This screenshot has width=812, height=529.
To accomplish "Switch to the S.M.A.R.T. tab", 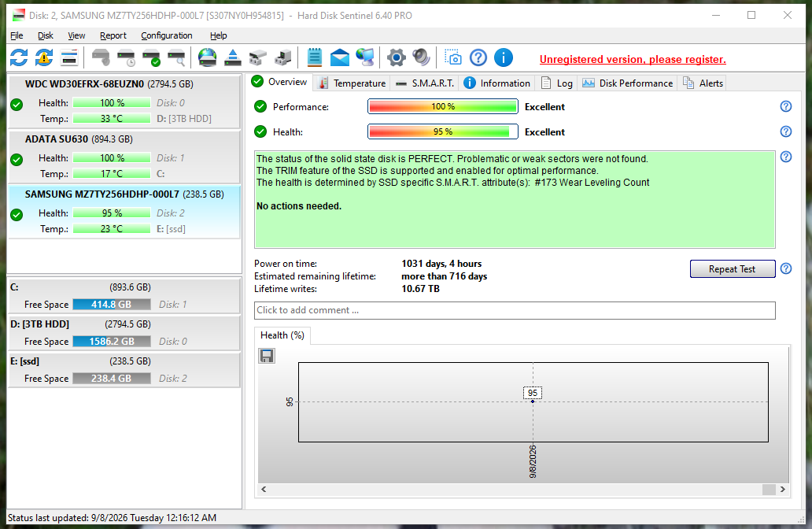I will click(425, 83).
